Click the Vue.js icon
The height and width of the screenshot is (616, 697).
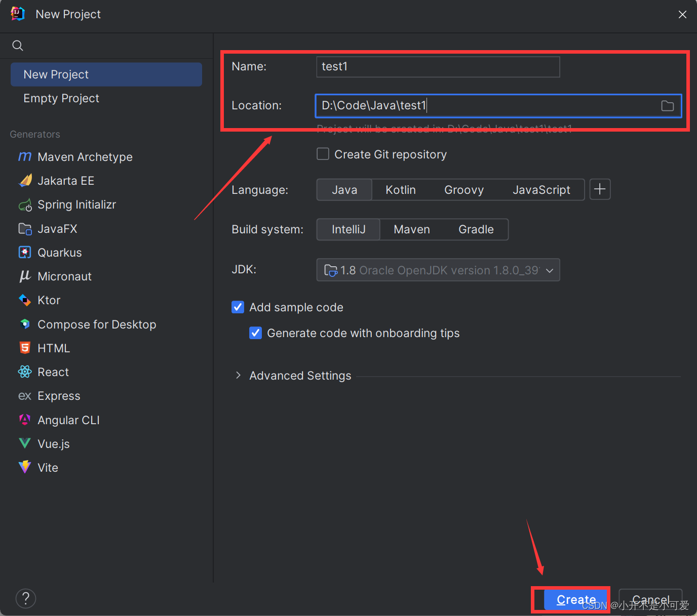pyautogui.click(x=25, y=443)
